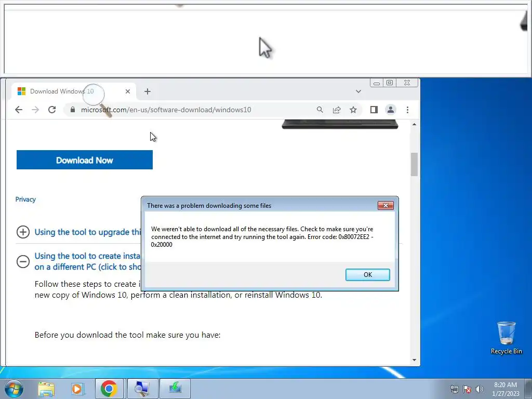
Task: Open the network tray icon
Action: pyautogui.click(x=454, y=389)
